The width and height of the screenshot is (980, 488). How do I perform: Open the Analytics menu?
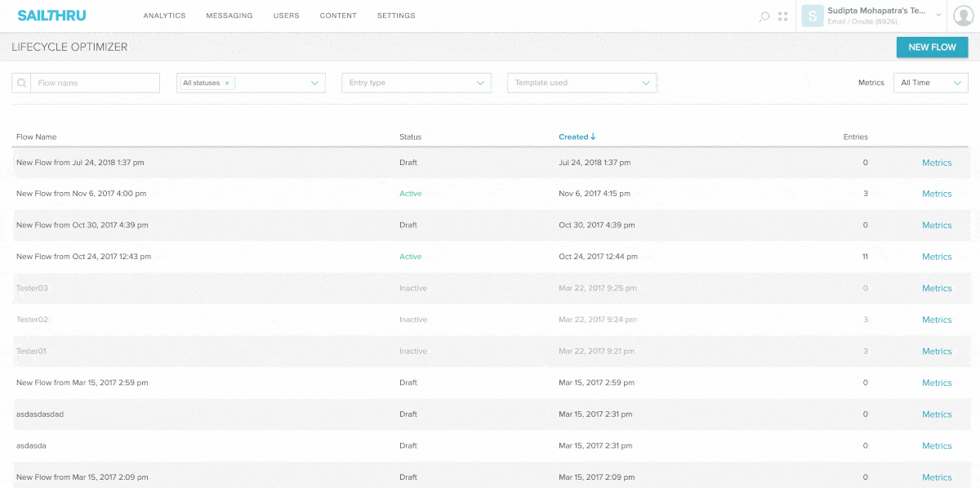tap(164, 16)
